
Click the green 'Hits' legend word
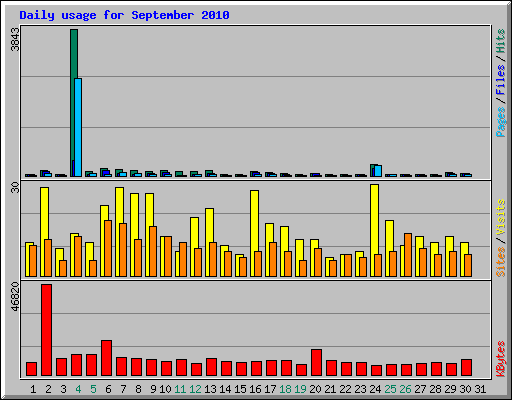501,41
